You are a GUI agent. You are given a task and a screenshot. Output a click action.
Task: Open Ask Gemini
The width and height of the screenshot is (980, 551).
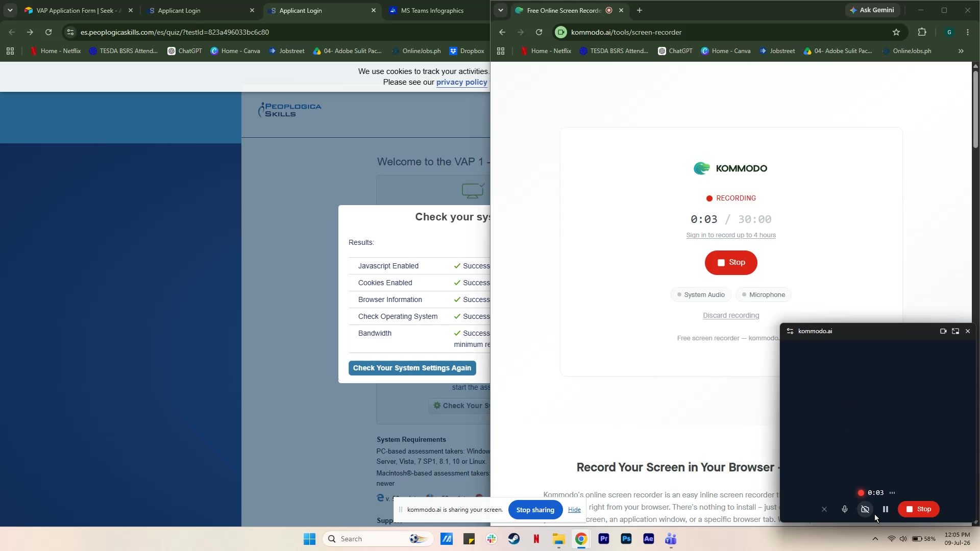coord(872,10)
